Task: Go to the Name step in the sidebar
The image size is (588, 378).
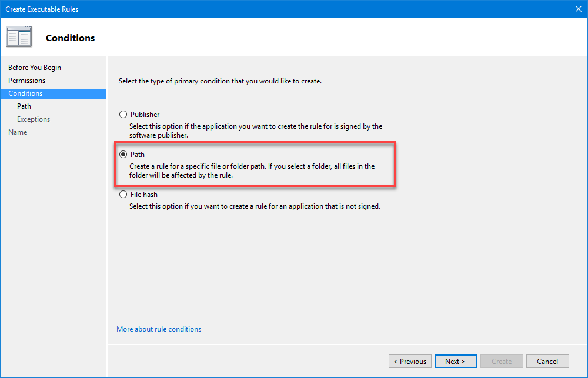Action: [18, 132]
